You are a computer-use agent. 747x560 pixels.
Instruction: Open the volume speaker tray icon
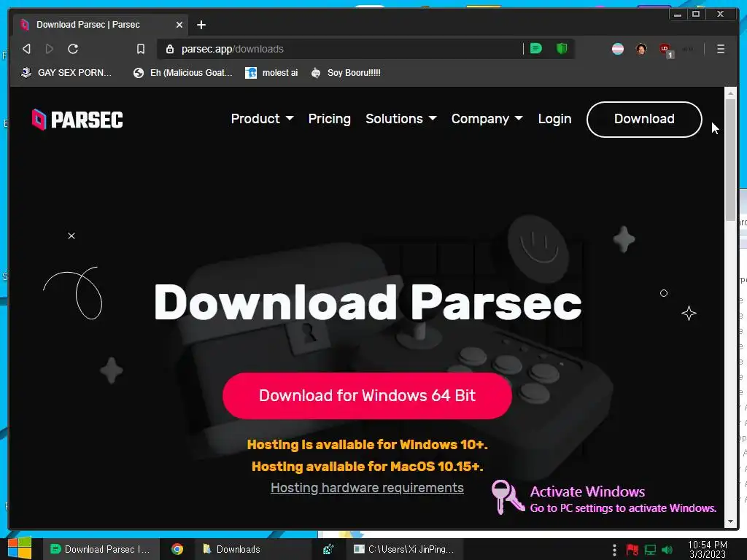(667, 550)
